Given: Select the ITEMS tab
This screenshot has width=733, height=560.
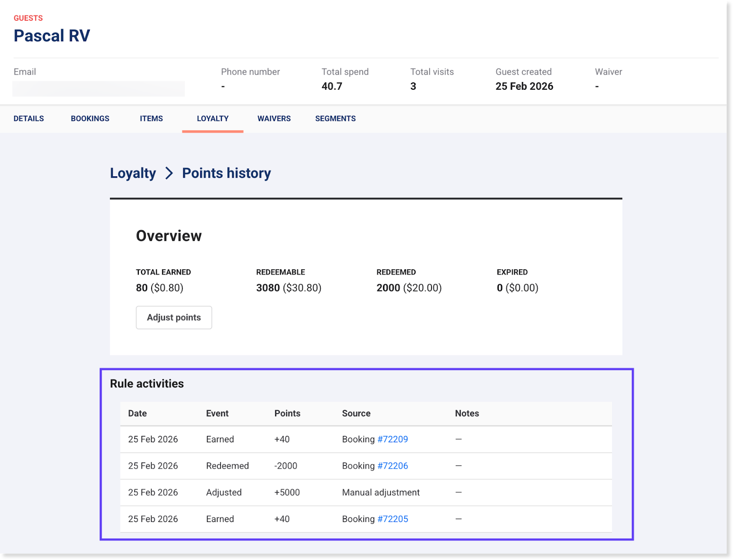Looking at the screenshot, I should 151,119.
